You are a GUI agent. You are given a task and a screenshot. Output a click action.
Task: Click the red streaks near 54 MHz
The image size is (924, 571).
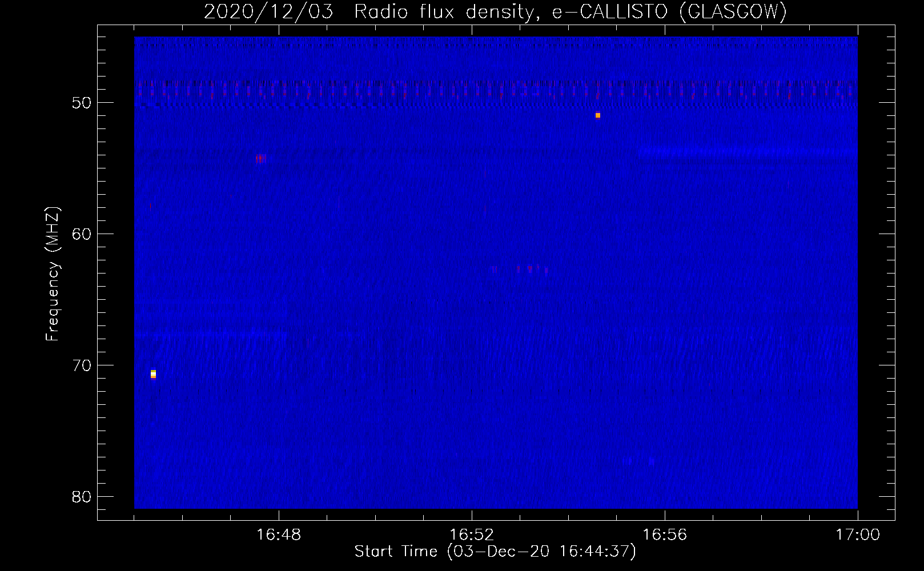(x=261, y=159)
